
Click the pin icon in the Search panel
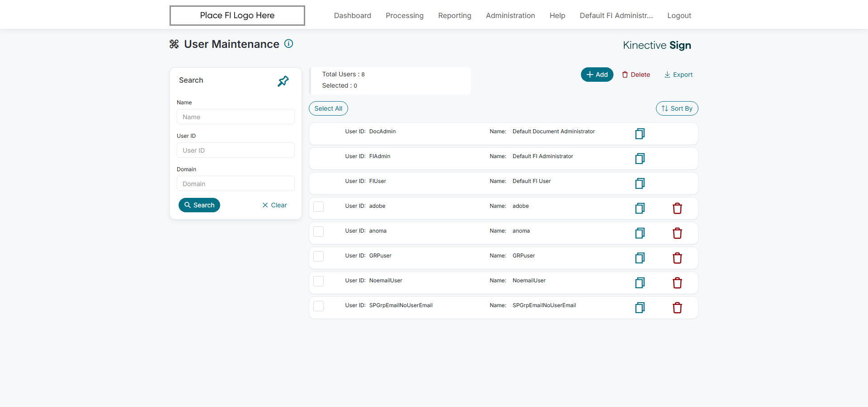(x=283, y=81)
